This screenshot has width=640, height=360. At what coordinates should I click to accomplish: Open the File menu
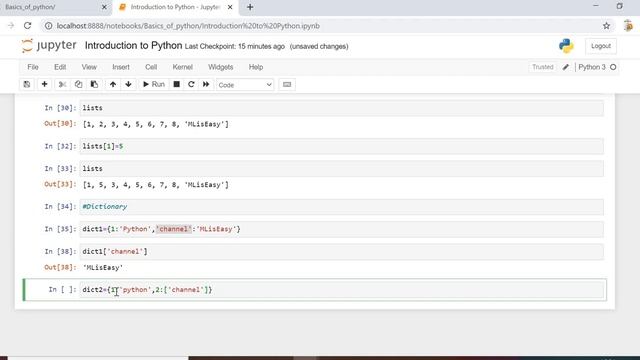coord(33,67)
